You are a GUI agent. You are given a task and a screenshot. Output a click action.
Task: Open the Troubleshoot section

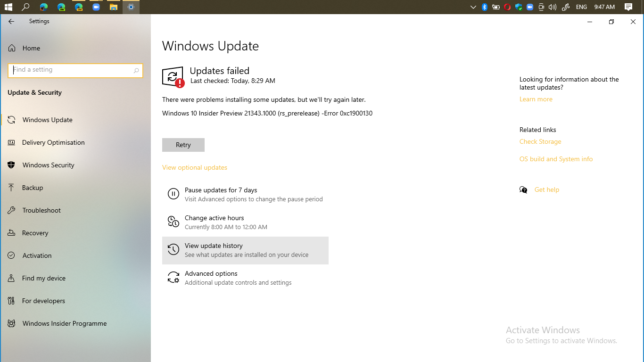pyautogui.click(x=75, y=210)
